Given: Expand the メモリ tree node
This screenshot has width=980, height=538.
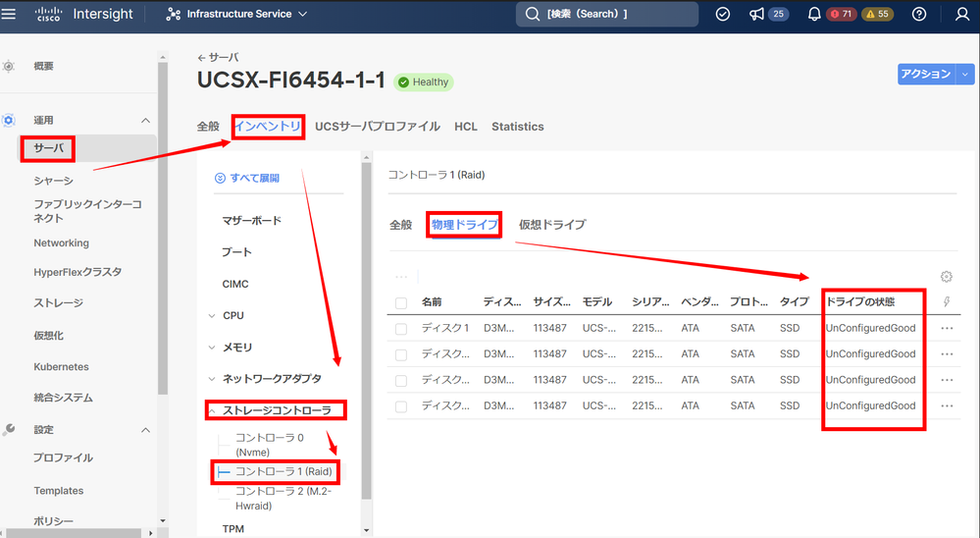Looking at the screenshot, I should pyautogui.click(x=212, y=348).
